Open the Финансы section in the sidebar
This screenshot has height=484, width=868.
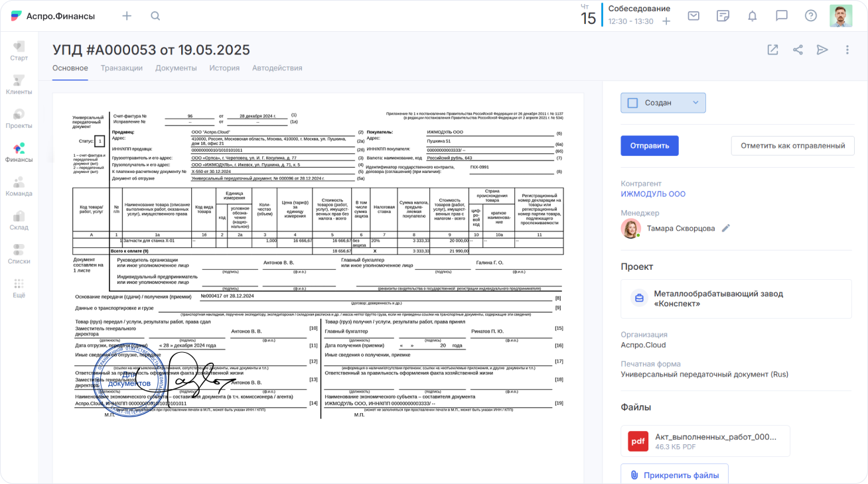[19, 150]
